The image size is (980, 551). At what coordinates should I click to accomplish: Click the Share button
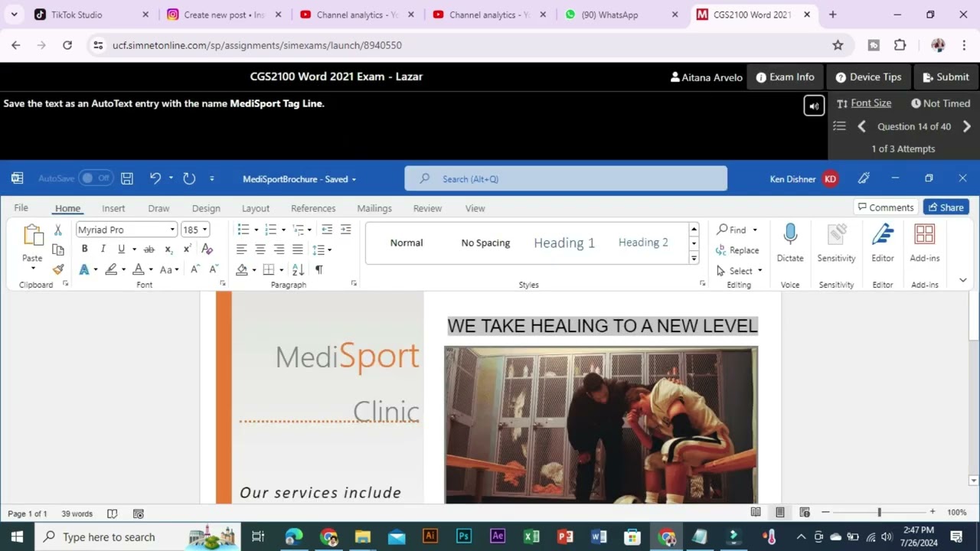point(946,207)
